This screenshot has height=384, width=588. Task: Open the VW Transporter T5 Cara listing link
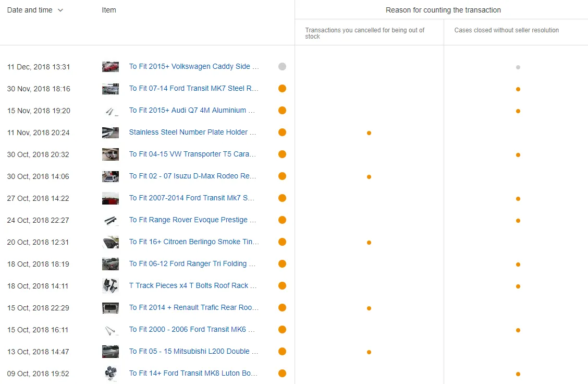pyautogui.click(x=192, y=154)
